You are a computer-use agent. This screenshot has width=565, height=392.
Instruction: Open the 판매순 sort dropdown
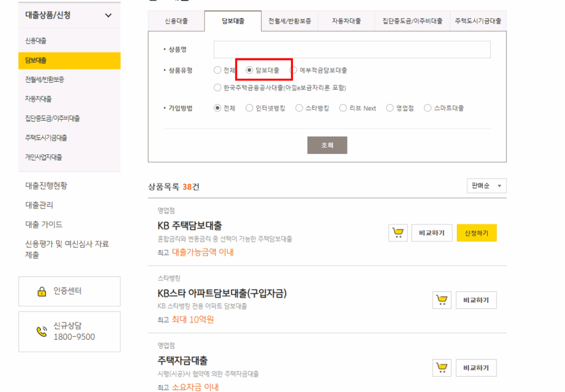click(x=487, y=186)
